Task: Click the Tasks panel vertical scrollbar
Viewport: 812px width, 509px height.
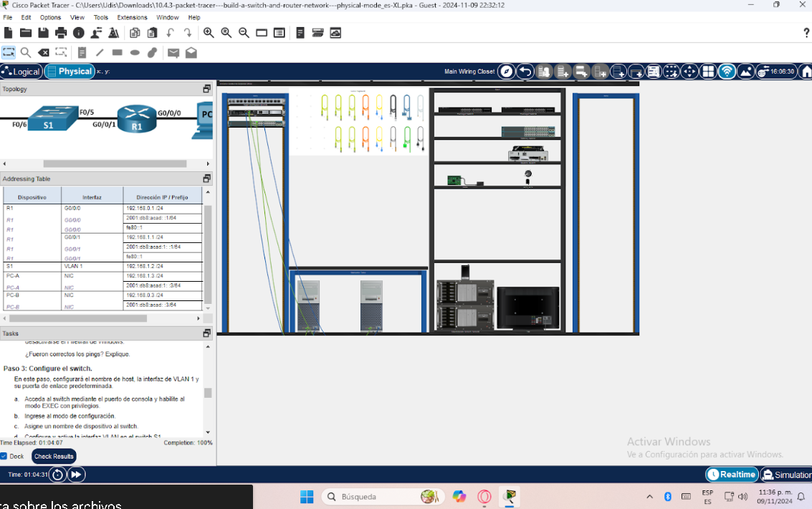Action: pos(208,393)
